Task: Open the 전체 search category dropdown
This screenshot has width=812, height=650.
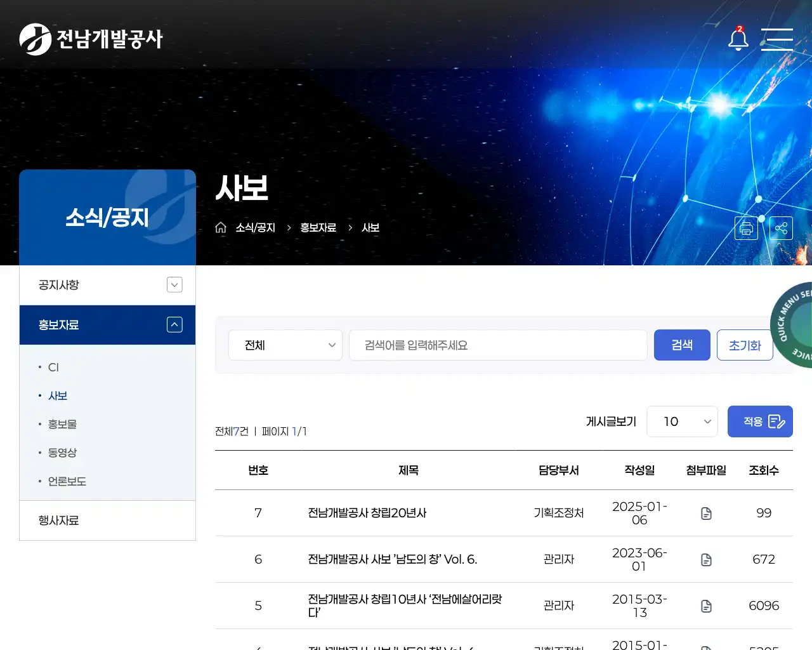Action: click(285, 345)
